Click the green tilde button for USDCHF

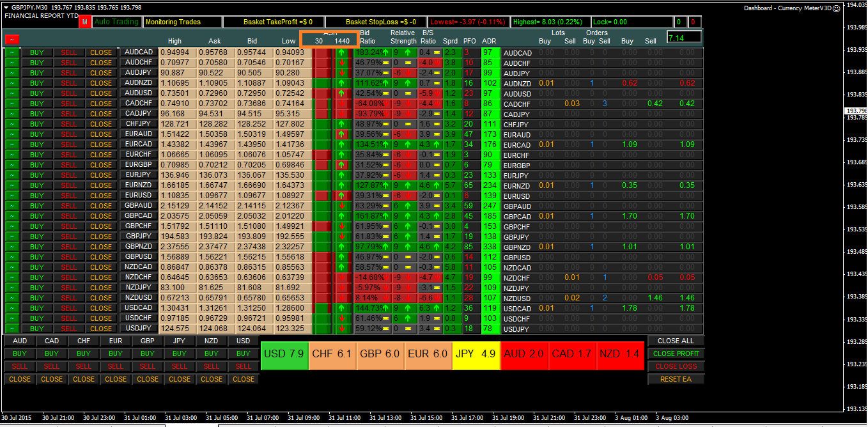coord(12,318)
